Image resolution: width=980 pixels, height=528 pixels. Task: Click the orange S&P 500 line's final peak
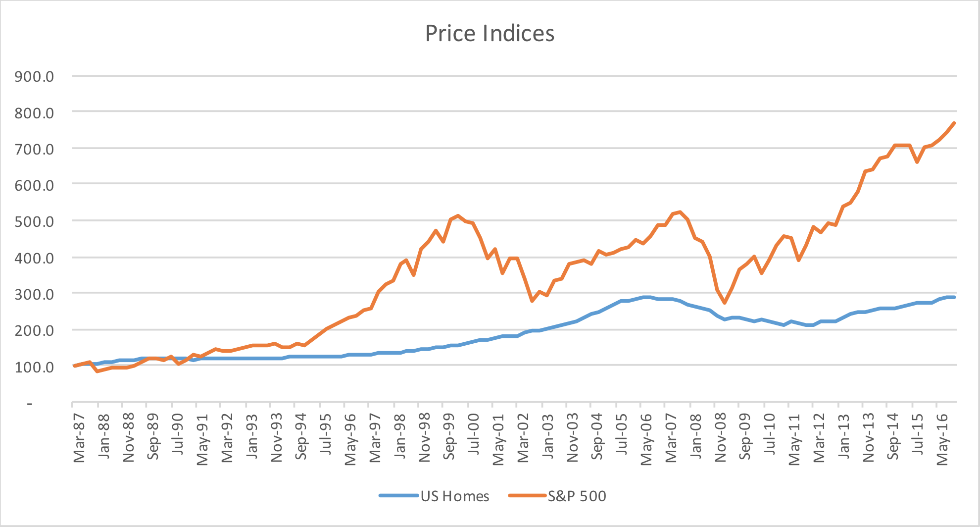(954, 123)
